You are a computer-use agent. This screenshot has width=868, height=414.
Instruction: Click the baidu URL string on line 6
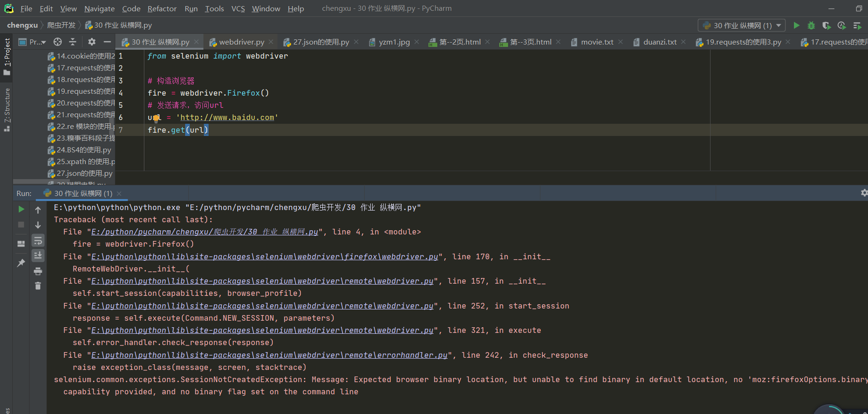[x=227, y=117]
